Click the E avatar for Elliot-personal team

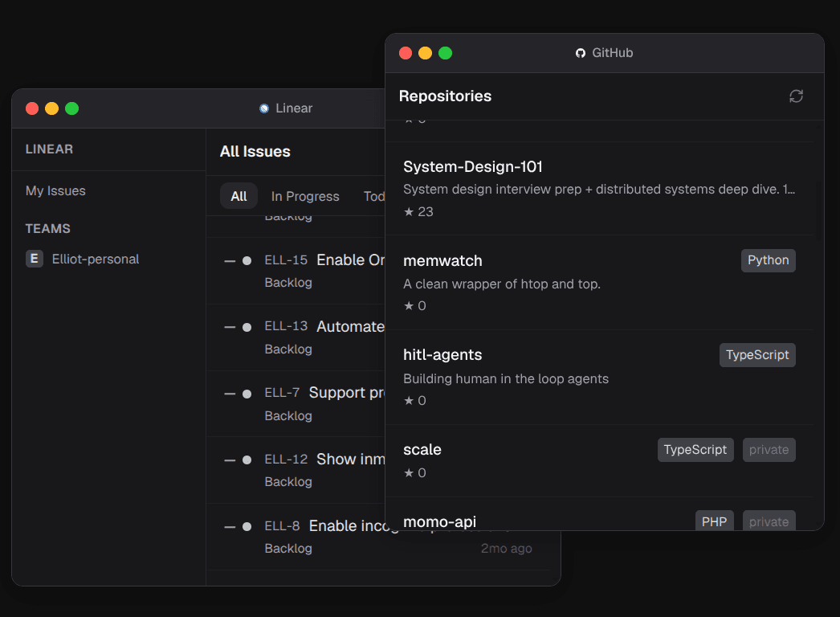pyautogui.click(x=35, y=259)
